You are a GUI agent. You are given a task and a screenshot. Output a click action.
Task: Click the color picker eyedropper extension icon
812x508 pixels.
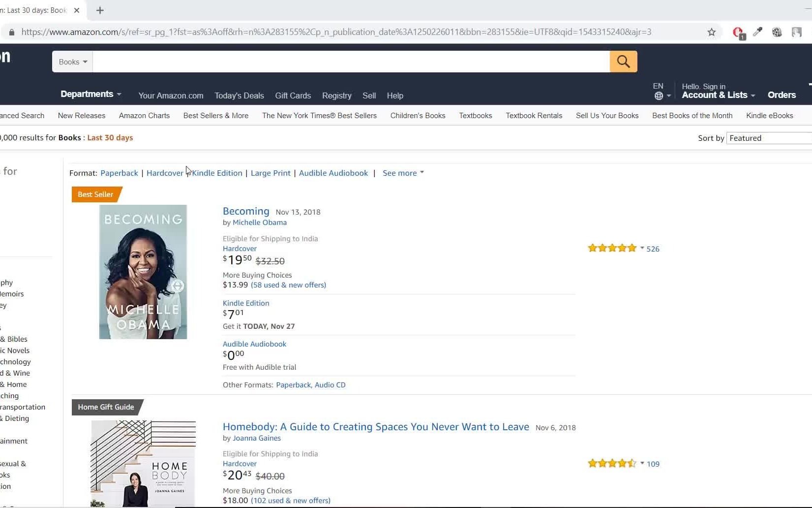(757, 32)
